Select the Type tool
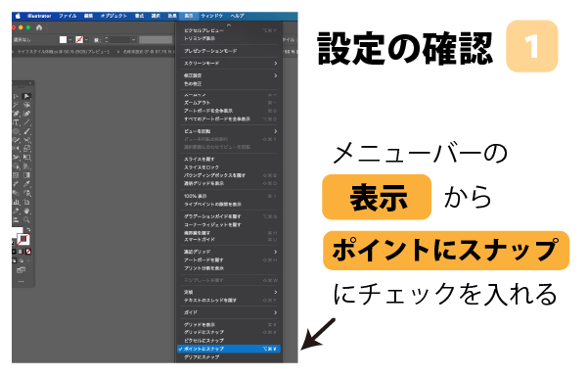Viewport: 588px width, 377px height. pos(16,122)
